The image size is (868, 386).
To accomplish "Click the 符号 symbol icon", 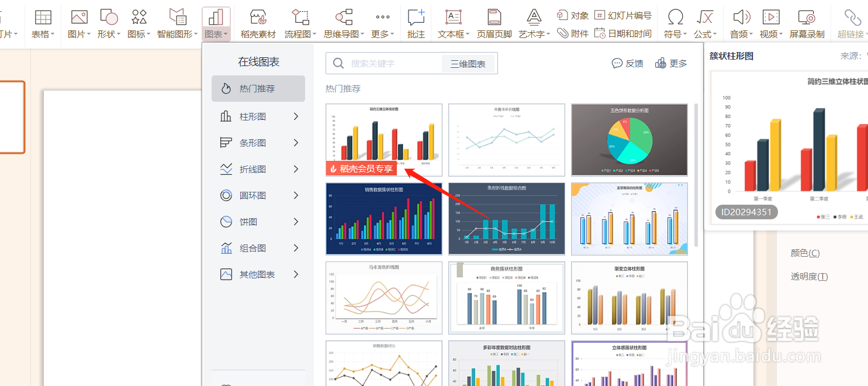I will coord(676,17).
